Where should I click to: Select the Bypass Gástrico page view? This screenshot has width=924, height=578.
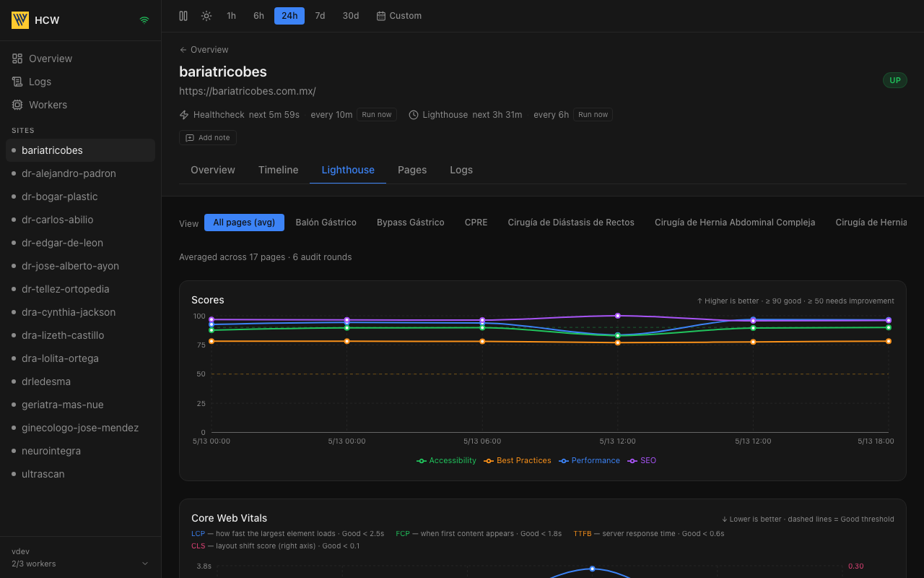[411, 223]
